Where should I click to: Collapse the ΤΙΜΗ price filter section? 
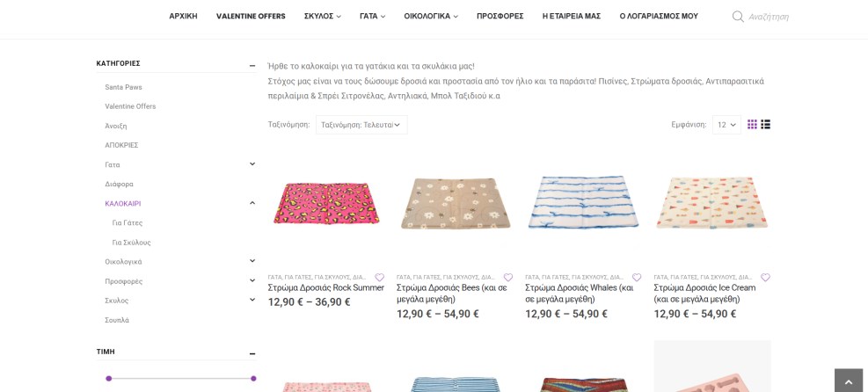252,354
